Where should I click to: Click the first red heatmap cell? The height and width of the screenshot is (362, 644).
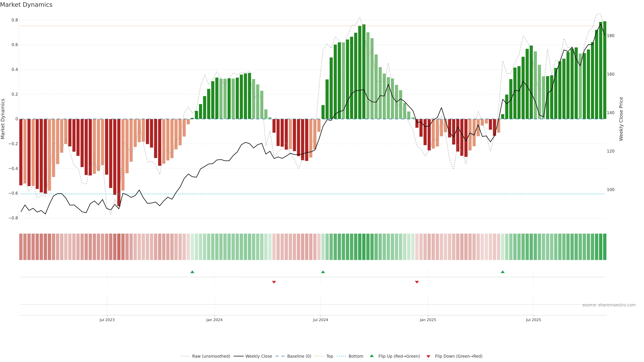pos(21,247)
